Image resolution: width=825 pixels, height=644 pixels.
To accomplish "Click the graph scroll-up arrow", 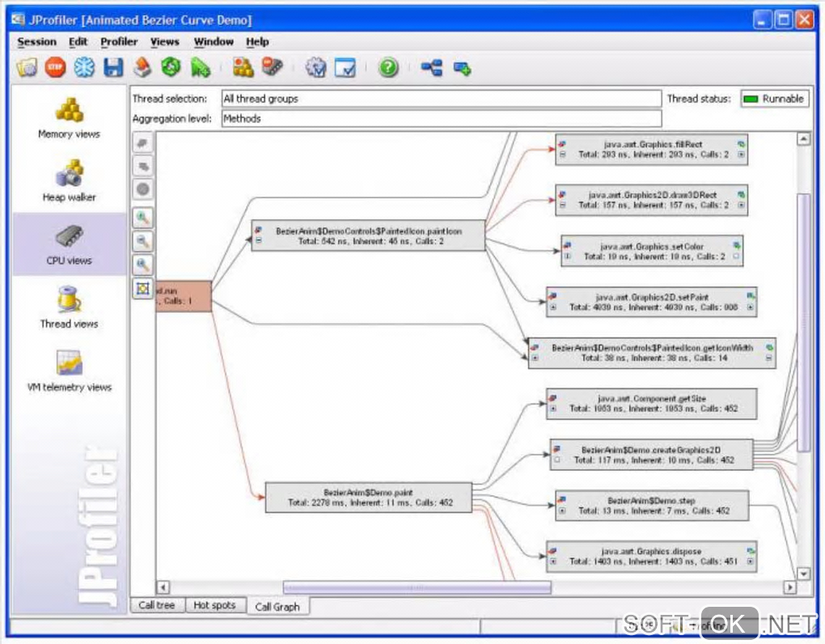I will point(803,139).
